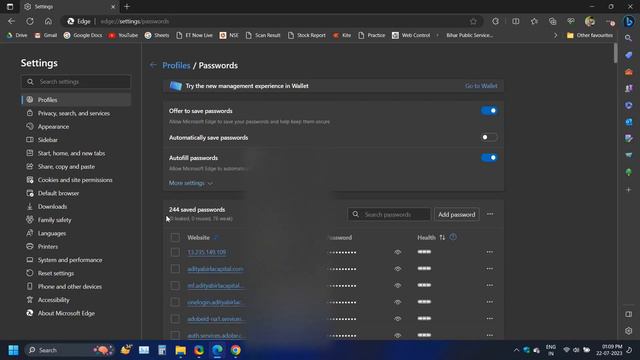Open tab actions menu icon

[x=10, y=7]
